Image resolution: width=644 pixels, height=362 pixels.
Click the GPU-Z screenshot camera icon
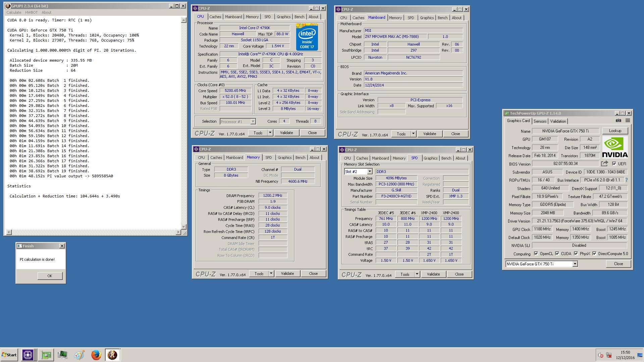618,121
